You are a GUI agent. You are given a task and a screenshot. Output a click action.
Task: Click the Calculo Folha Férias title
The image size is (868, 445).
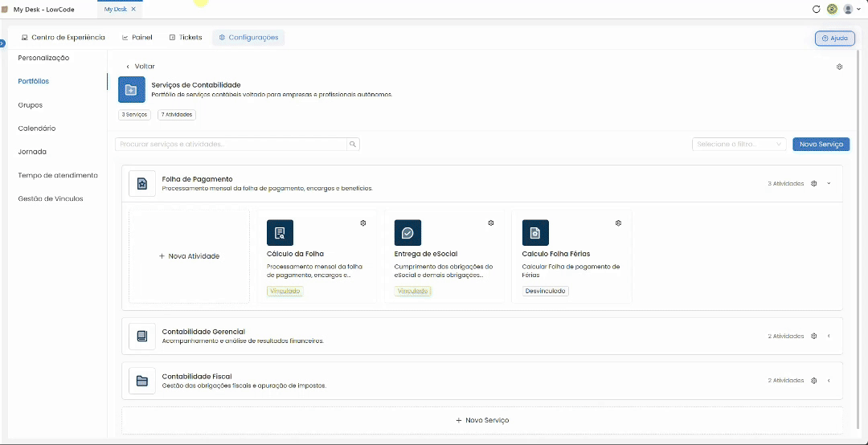pyautogui.click(x=556, y=254)
